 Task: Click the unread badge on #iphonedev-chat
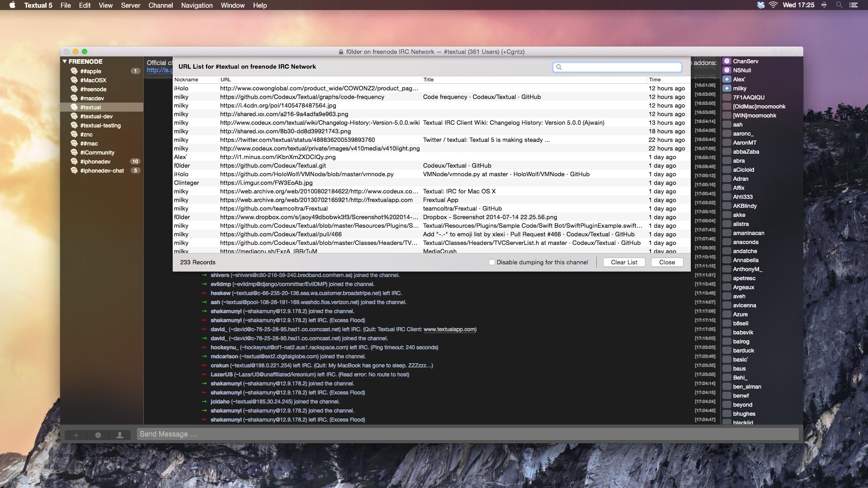pos(135,170)
